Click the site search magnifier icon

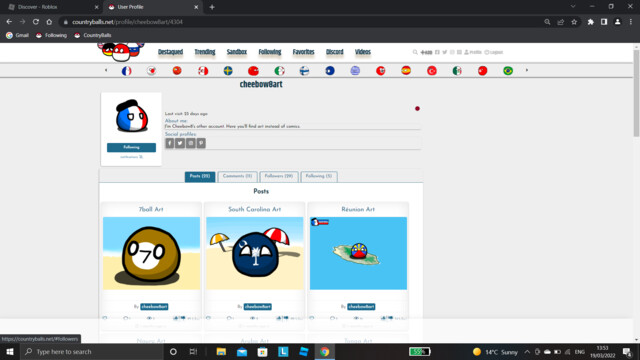415,52
